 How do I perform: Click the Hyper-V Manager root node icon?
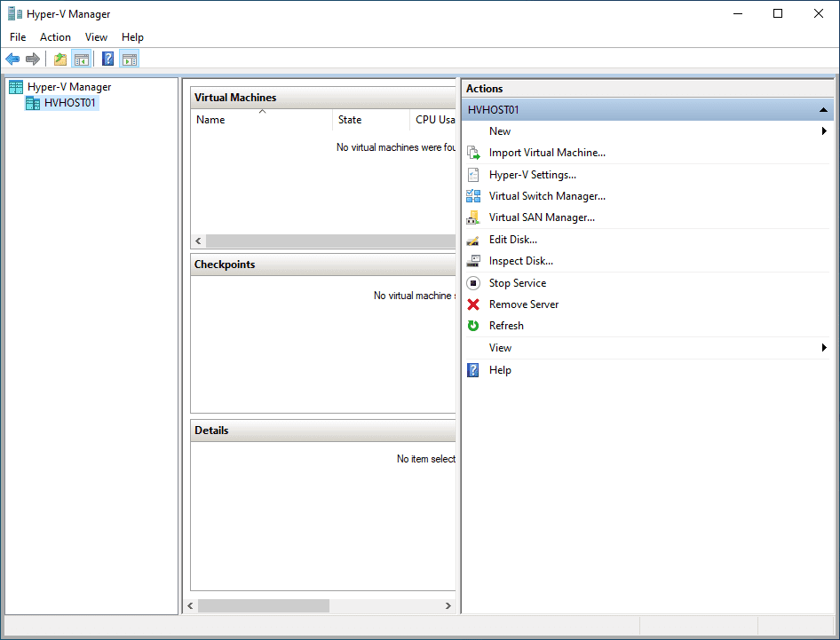(x=16, y=87)
